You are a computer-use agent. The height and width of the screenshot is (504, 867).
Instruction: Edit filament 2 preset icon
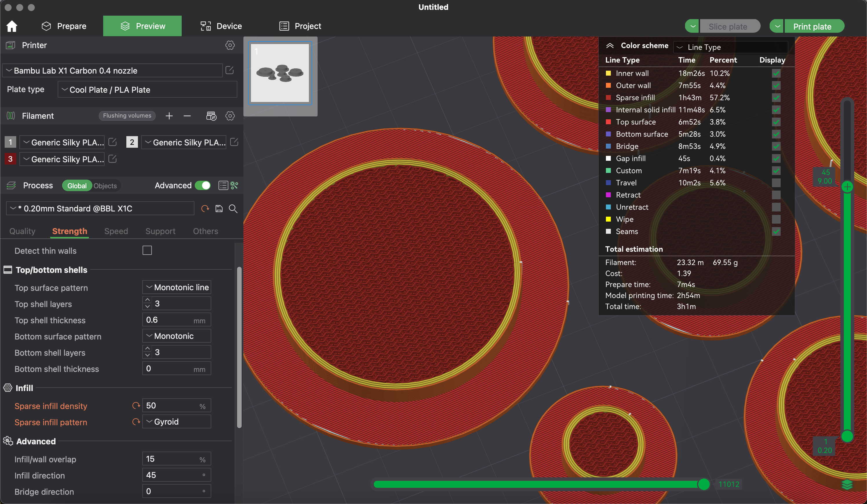[x=234, y=142]
